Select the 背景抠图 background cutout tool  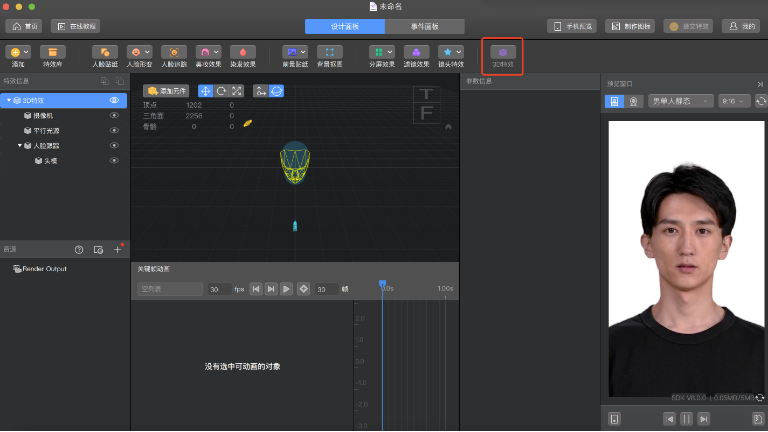click(x=330, y=52)
